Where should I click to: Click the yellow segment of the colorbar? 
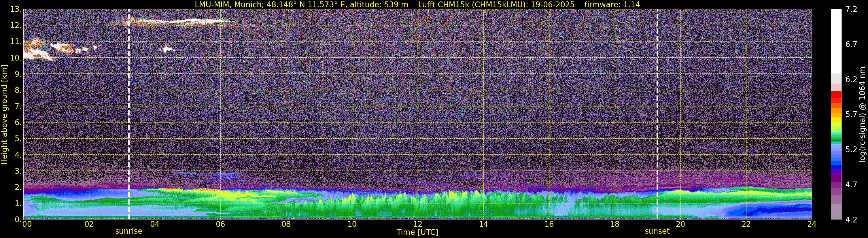point(836,119)
